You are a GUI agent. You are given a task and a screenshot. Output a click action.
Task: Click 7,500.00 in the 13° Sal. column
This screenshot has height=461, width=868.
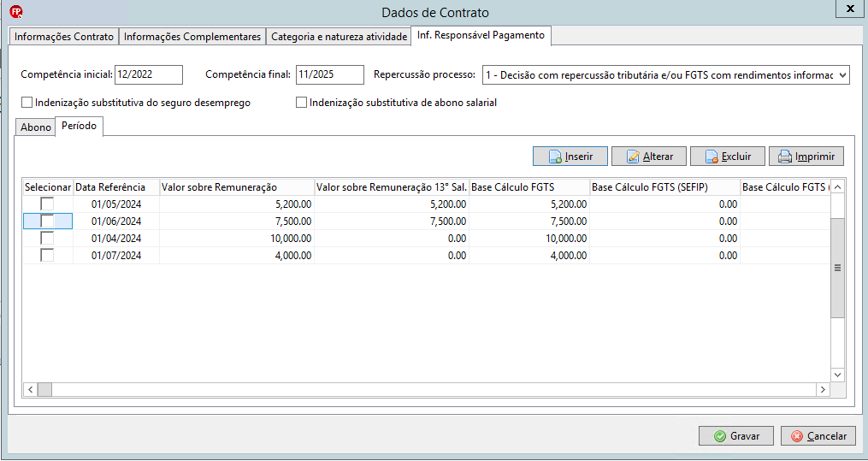392,222
